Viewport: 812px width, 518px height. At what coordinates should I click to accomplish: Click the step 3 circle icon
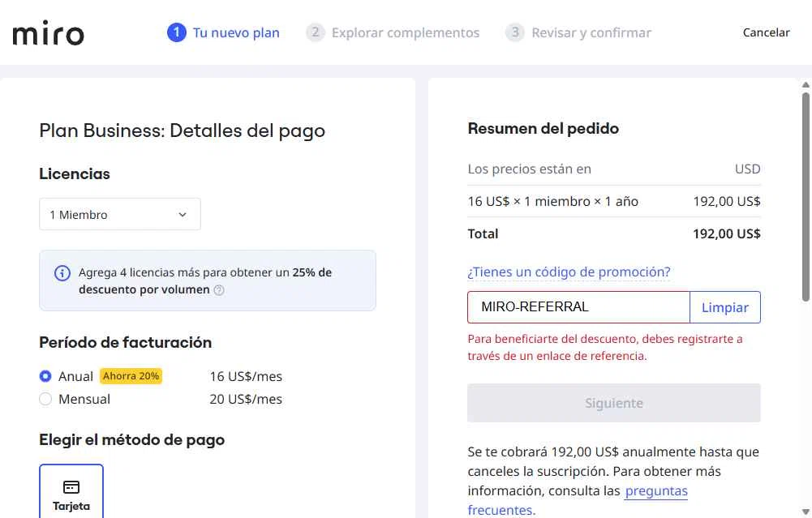click(x=515, y=32)
